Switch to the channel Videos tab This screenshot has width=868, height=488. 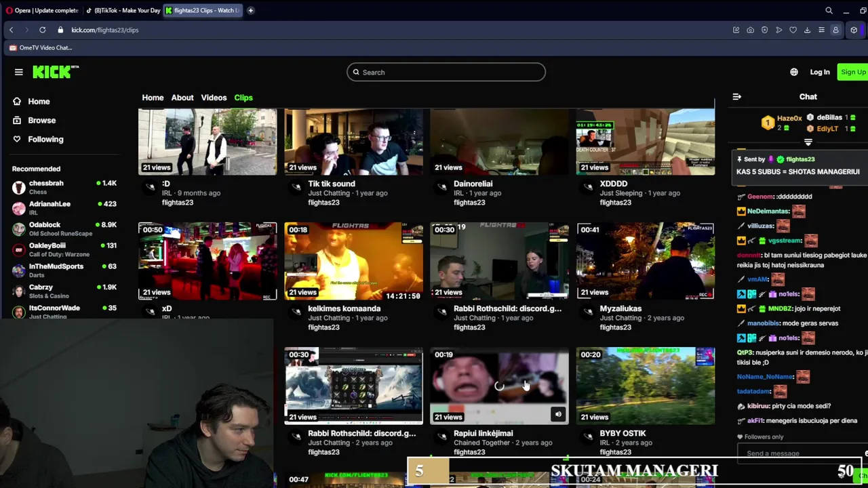pos(214,98)
